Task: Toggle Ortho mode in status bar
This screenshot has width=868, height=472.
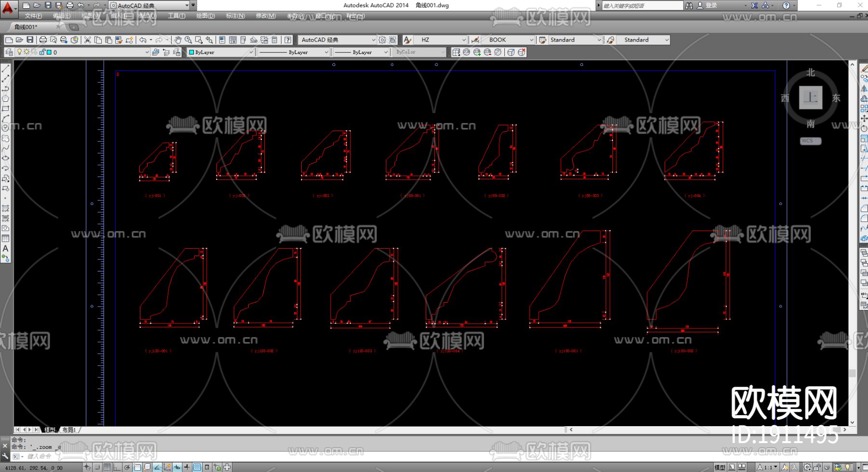Action: point(117,467)
